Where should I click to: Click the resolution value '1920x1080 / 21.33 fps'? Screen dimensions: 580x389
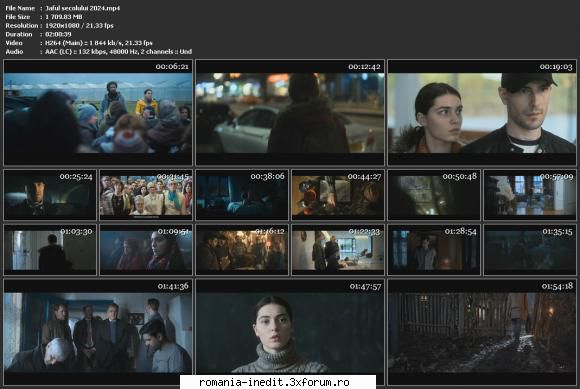point(79,26)
